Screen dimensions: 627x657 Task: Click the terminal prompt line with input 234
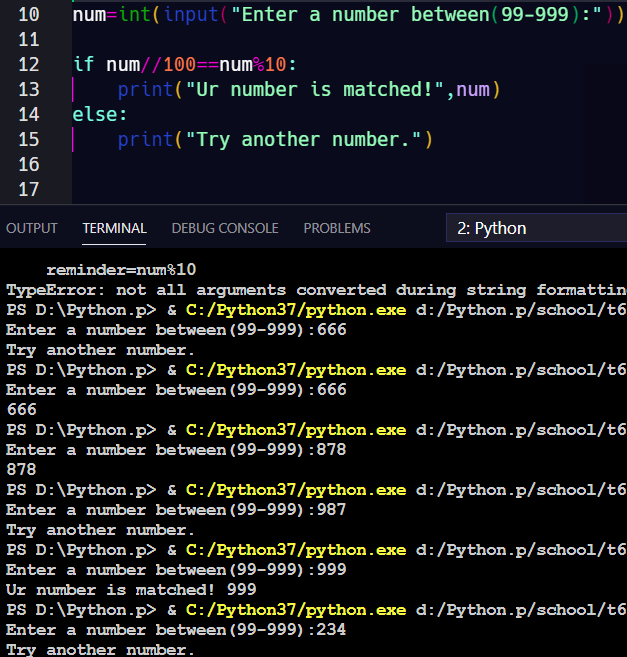tap(176, 630)
